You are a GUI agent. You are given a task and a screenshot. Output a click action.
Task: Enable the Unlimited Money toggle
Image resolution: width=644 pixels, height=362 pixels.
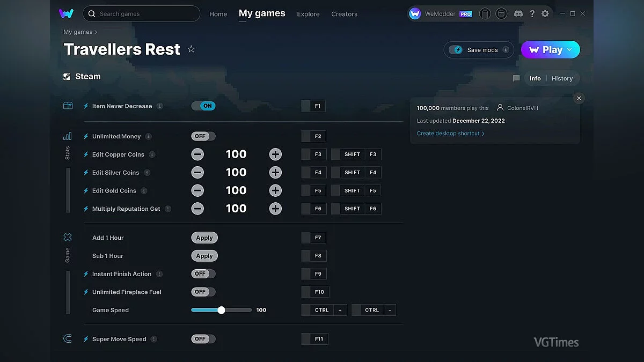click(x=203, y=136)
